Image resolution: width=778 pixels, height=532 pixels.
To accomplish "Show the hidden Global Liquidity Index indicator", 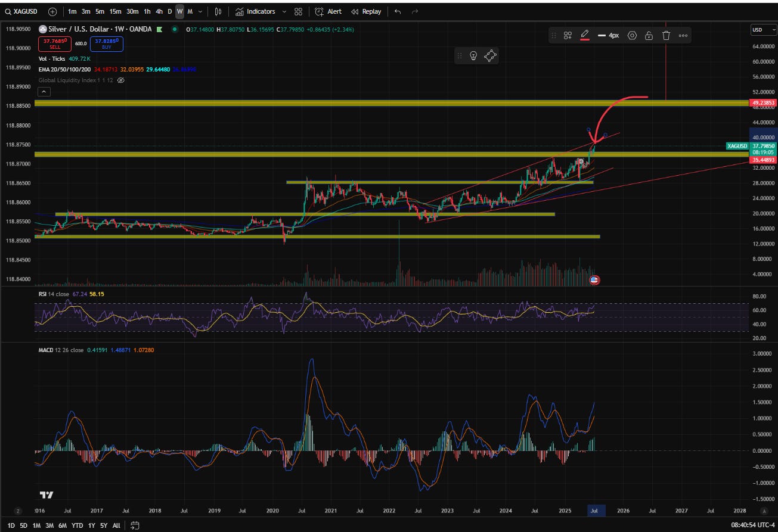I will tap(120, 80).
